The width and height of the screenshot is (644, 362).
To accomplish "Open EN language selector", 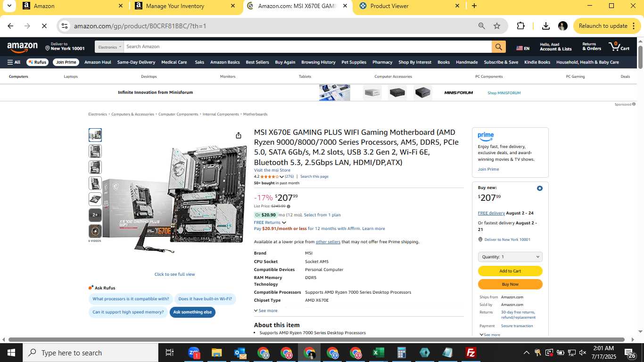I will pos(523,48).
